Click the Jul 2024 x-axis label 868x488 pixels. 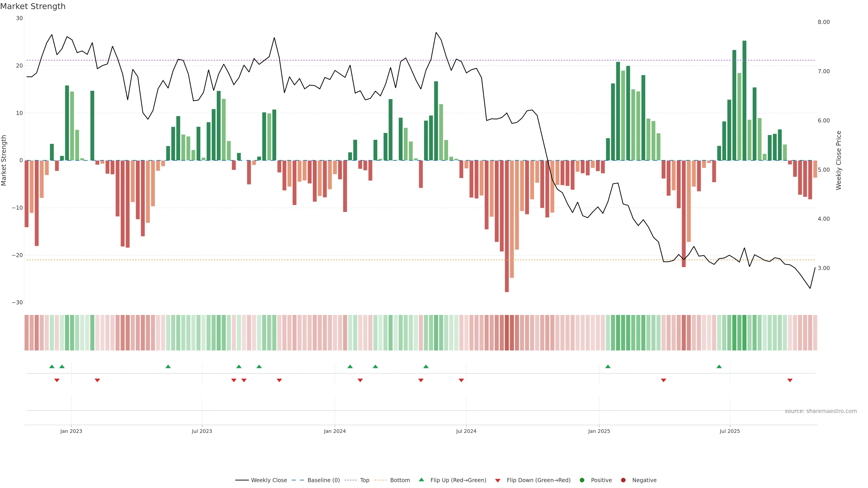[466, 431]
